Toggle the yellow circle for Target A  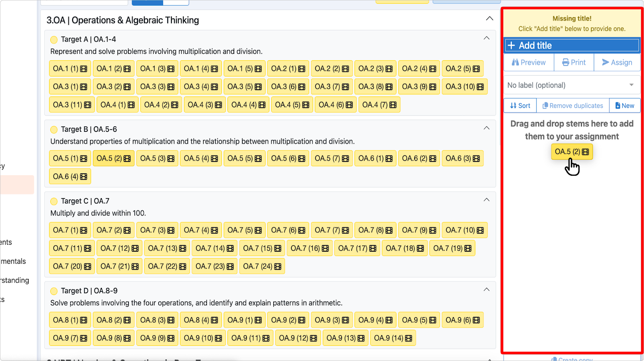point(54,40)
